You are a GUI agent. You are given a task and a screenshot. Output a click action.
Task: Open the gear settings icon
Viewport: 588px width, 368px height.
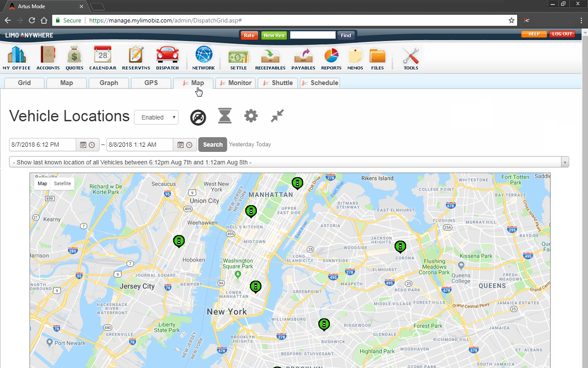251,115
